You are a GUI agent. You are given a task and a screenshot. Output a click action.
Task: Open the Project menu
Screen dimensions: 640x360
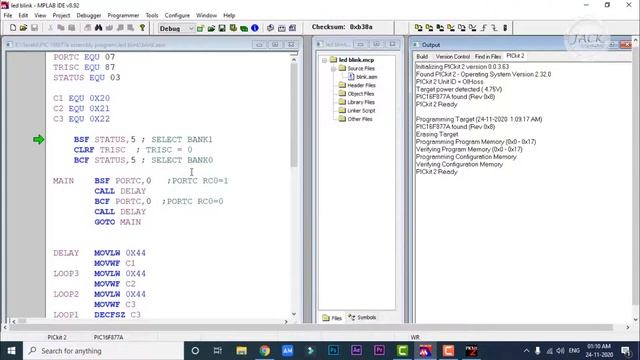coord(61,15)
